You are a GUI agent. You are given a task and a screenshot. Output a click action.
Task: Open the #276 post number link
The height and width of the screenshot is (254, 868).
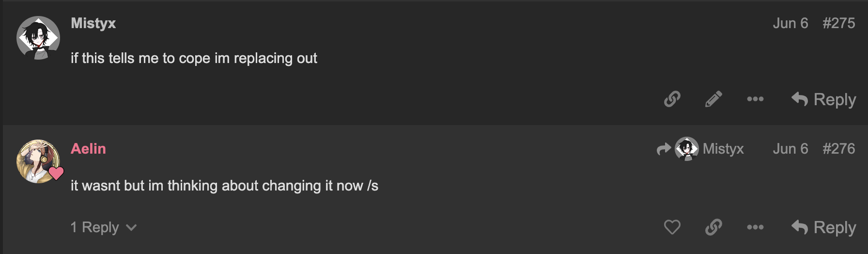pos(838,149)
